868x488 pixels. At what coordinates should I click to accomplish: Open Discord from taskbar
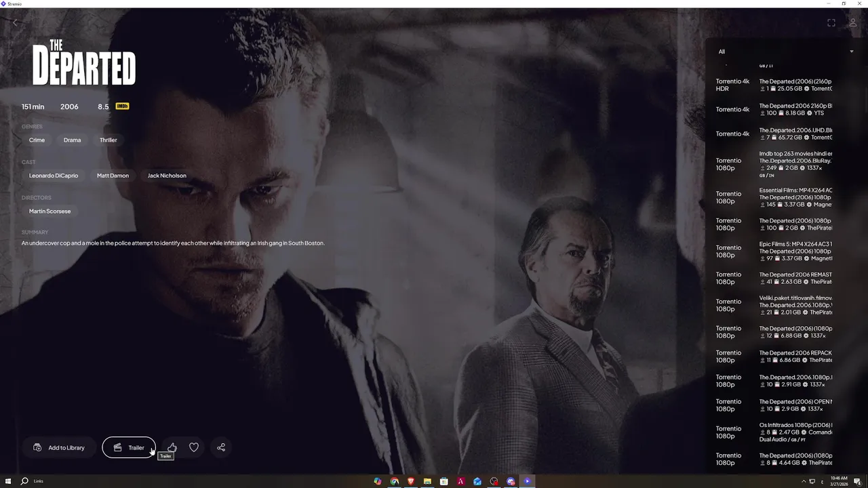(x=511, y=481)
